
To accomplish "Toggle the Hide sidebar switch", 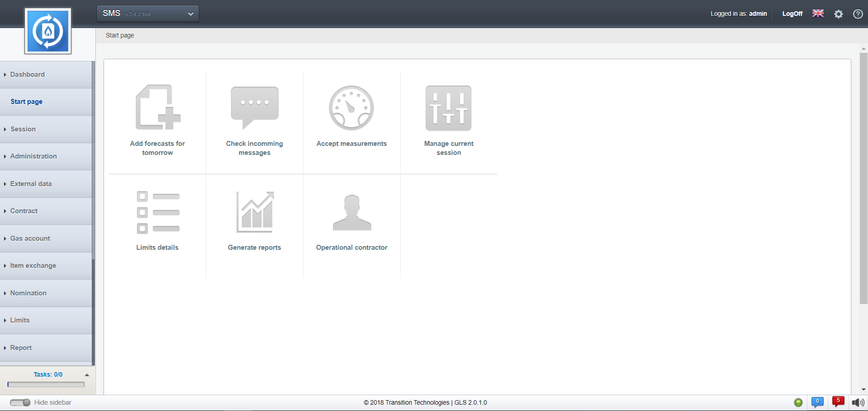I will 20,402.
